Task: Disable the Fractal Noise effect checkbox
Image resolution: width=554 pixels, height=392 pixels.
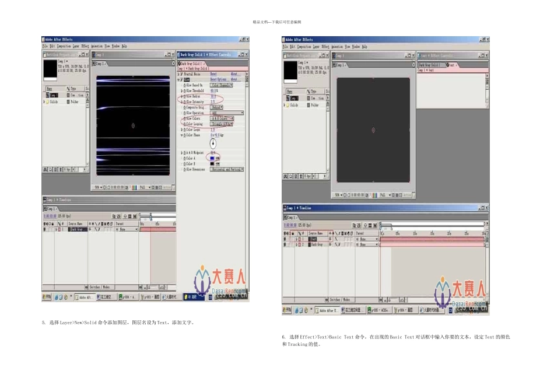Action: click(x=181, y=74)
